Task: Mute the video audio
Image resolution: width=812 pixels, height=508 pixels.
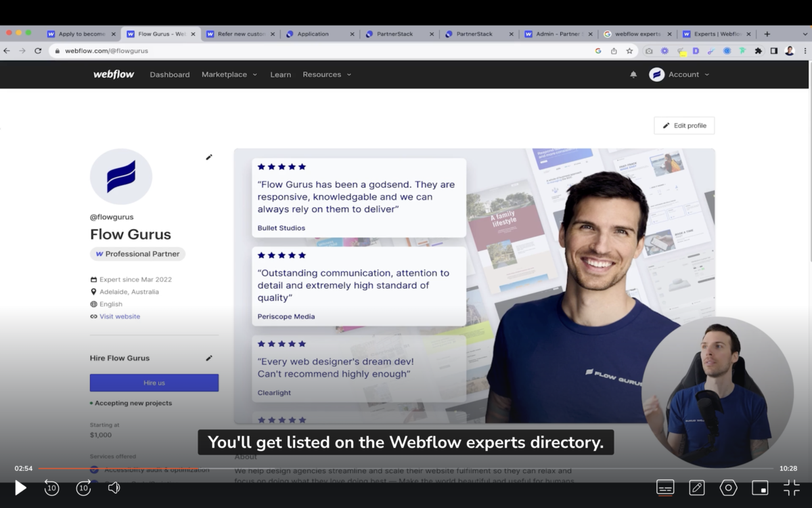Action: [x=114, y=488]
